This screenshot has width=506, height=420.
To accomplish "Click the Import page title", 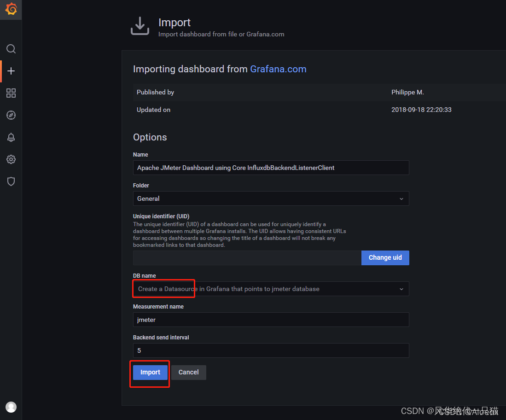I will click(x=174, y=23).
